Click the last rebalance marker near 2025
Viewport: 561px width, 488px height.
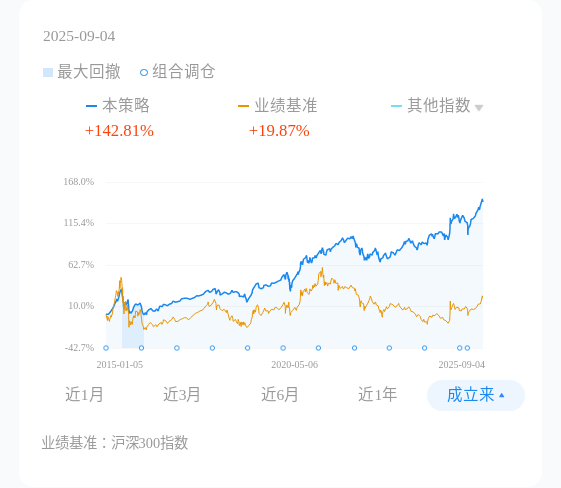(467, 348)
